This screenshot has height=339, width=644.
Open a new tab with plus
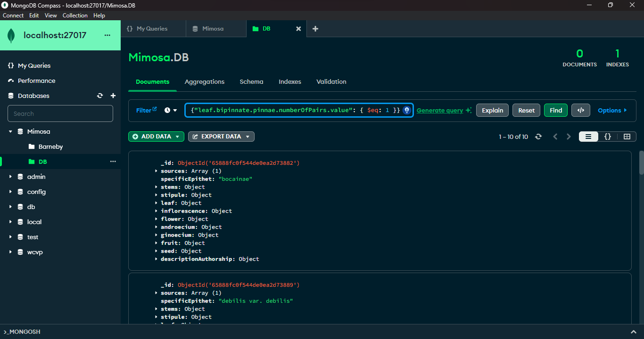tap(315, 29)
